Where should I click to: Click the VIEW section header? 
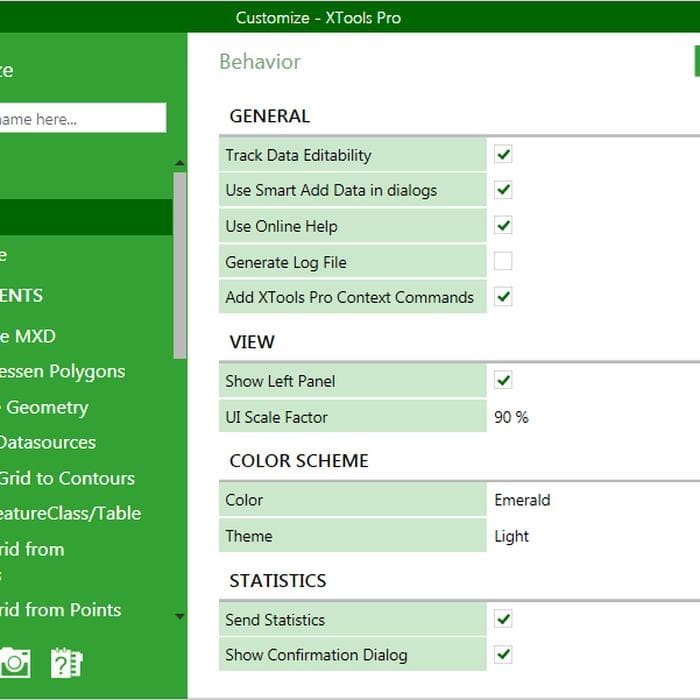pyautogui.click(x=252, y=342)
